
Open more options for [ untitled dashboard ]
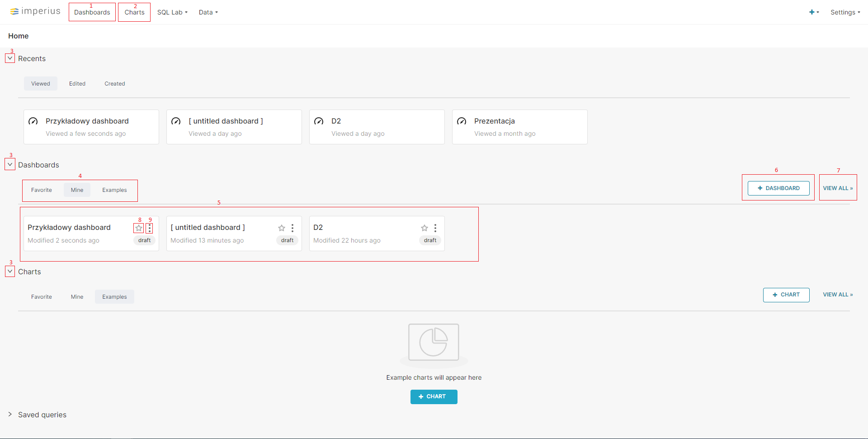pyautogui.click(x=292, y=228)
